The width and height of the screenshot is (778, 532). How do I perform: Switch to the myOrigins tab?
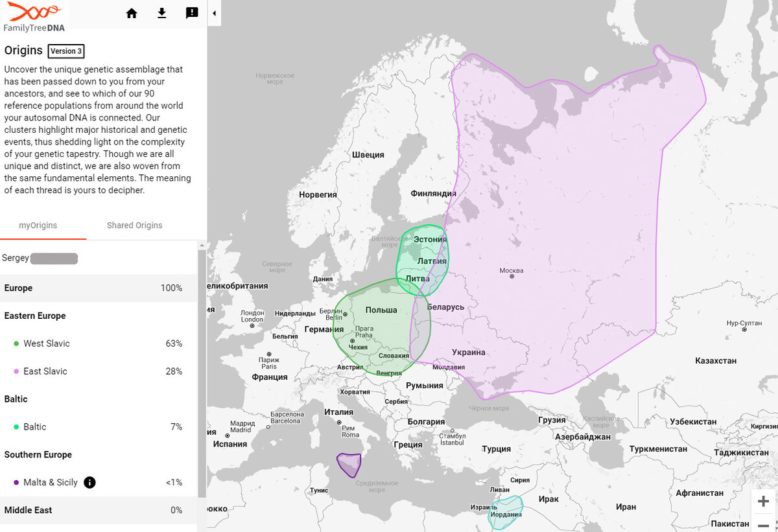[38, 226]
